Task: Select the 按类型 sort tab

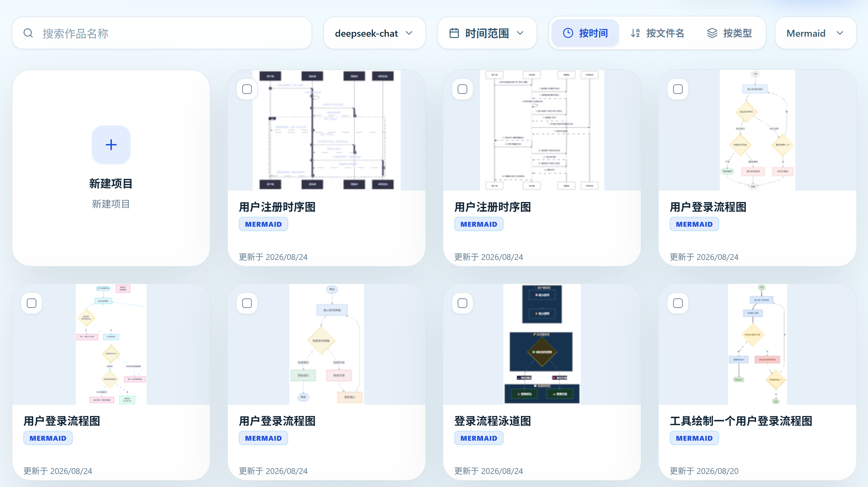Action: point(729,33)
